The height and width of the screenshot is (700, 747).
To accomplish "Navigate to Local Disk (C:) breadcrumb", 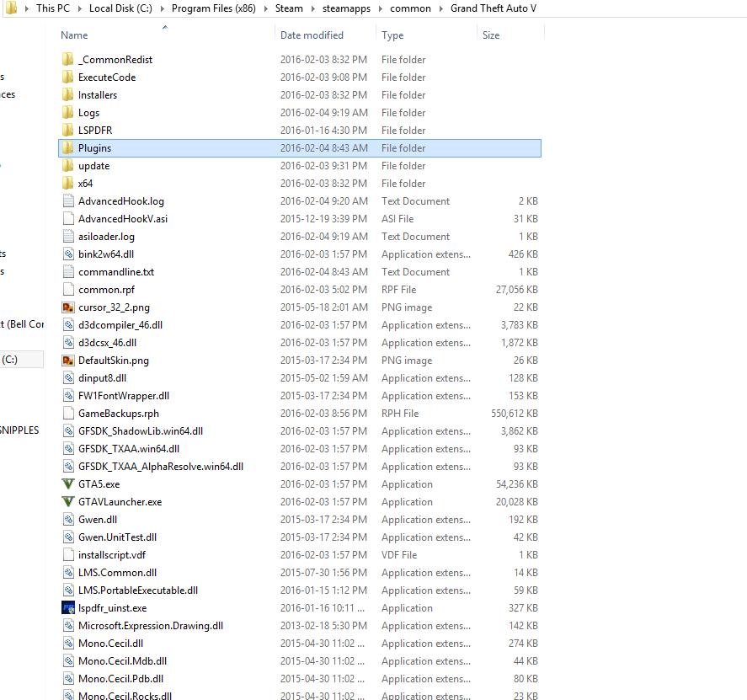I will point(120,8).
